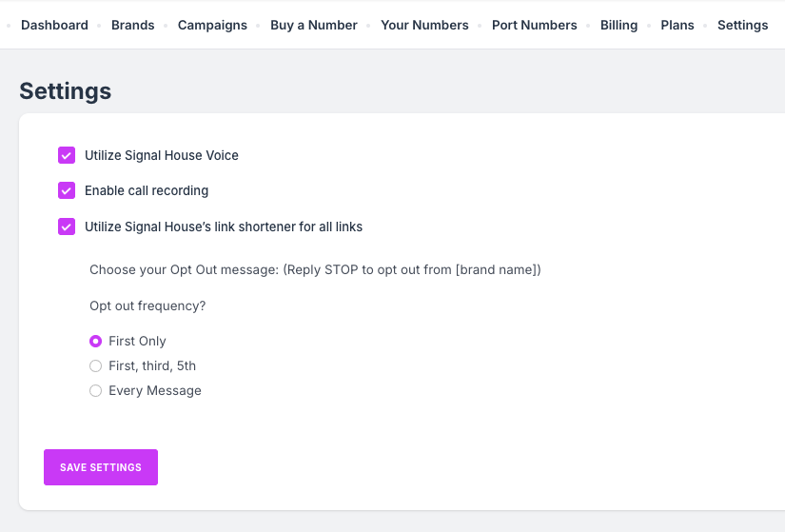785x532 pixels.
Task: Go to the Brands section
Action: coord(132,25)
